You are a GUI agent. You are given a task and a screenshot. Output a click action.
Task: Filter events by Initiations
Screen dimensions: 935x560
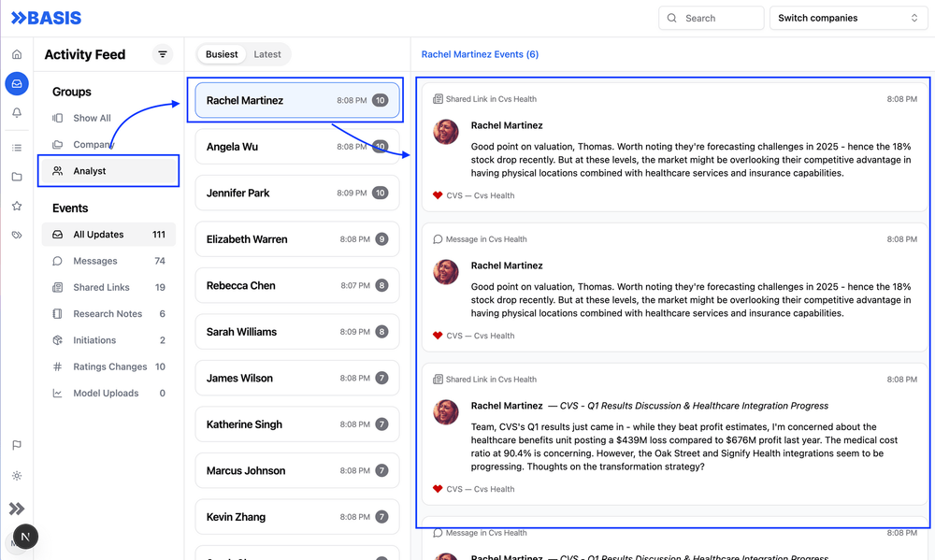click(108, 340)
